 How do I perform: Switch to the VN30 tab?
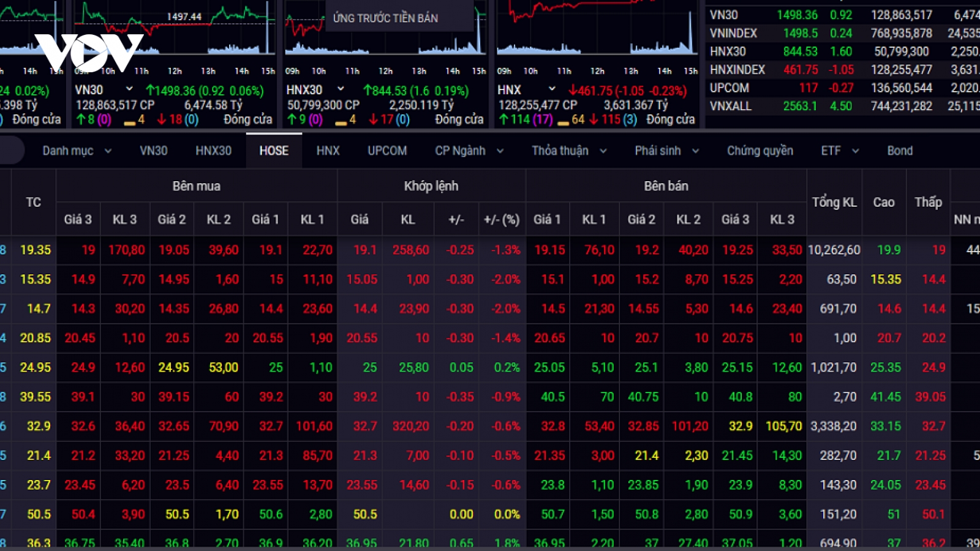coord(153,151)
